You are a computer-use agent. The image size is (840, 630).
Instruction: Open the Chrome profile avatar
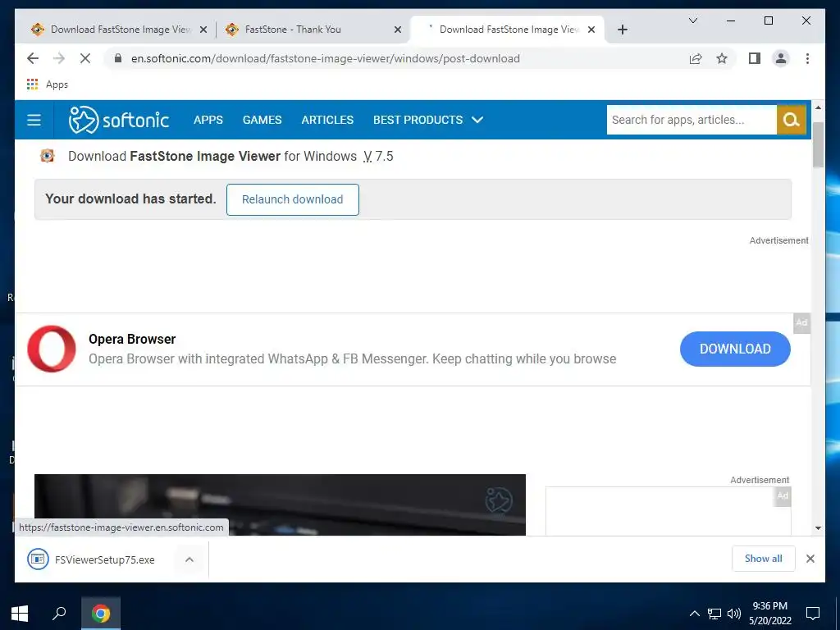(781, 58)
